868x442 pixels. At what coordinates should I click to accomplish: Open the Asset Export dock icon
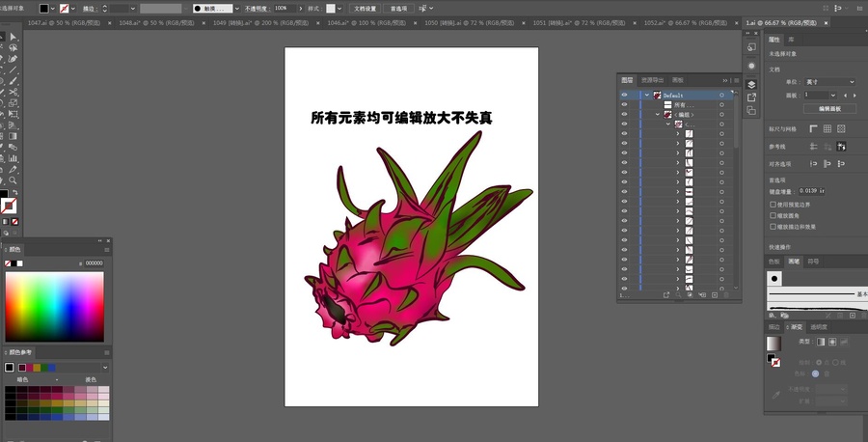click(751, 97)
